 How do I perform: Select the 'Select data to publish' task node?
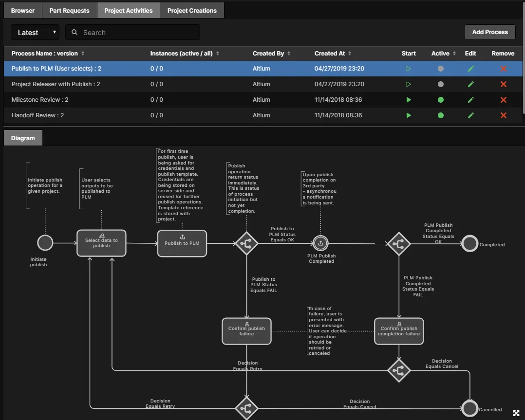(101, 243)
